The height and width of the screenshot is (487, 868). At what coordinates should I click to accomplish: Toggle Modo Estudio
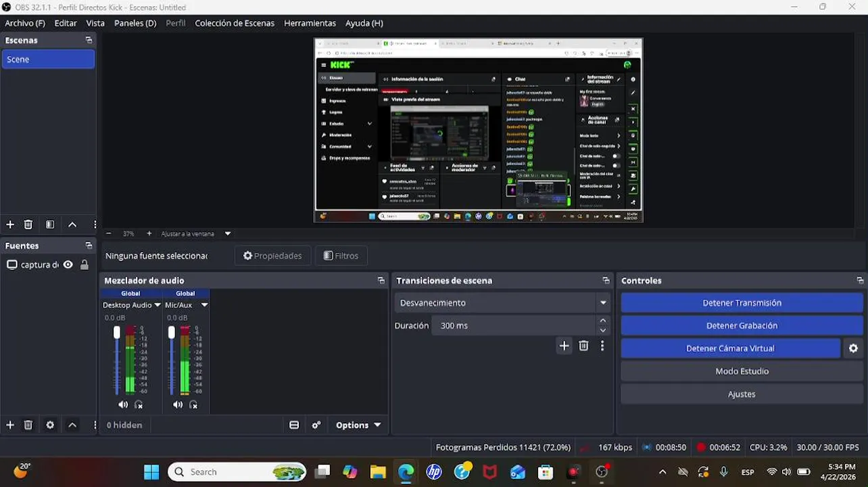742,371
